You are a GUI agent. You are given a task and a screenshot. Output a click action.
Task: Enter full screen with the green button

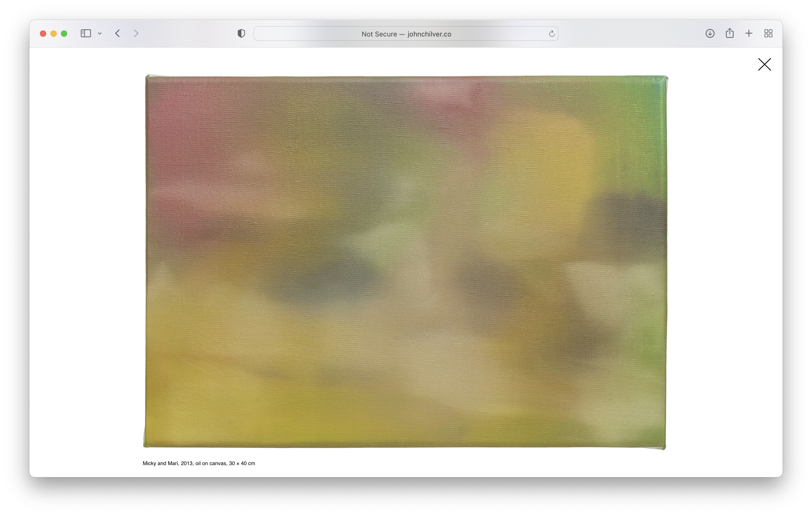click(x=64, y=33)
